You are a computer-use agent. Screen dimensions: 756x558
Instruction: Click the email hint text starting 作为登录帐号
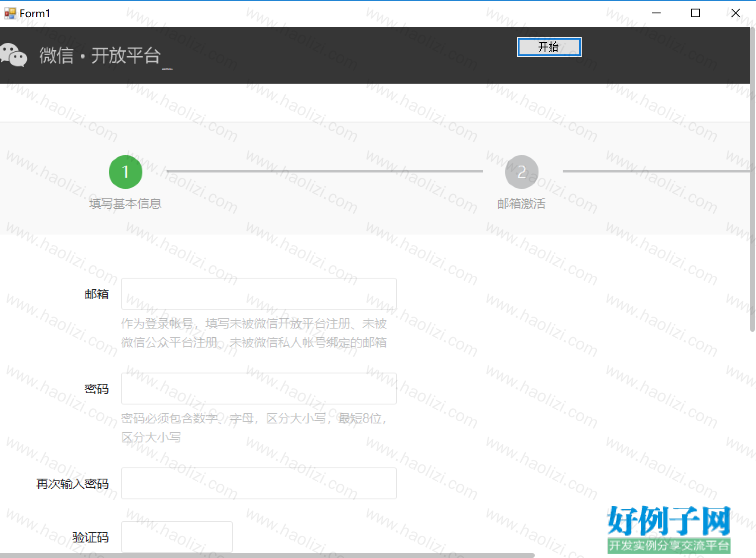(x=254, y=333)
